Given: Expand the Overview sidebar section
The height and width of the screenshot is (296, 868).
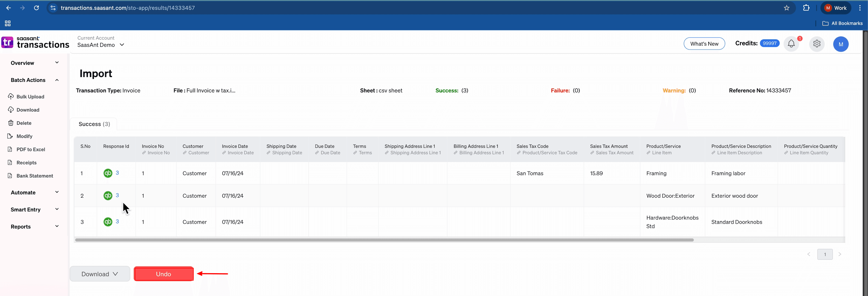Looking at the screenshot, I should point(34,63).
